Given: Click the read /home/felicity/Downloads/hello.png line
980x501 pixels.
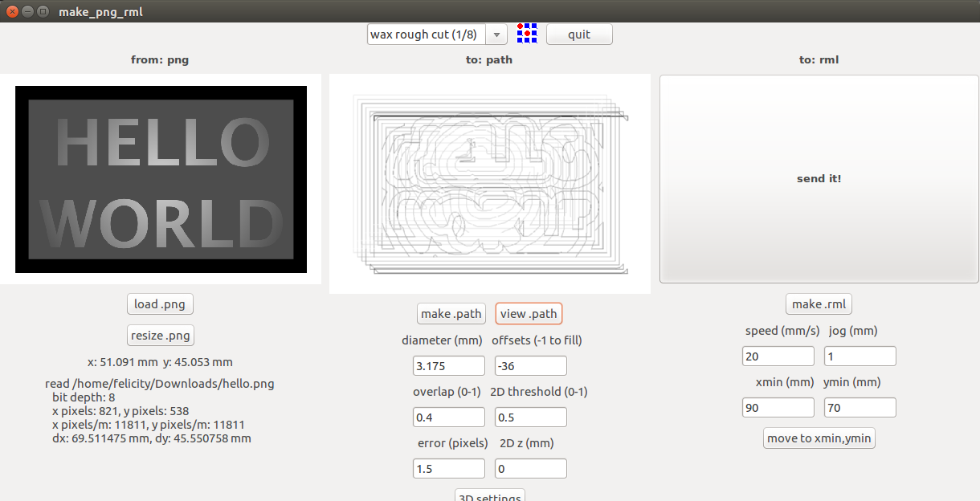Looking at the screenshot, I should [x=160, y=384].
